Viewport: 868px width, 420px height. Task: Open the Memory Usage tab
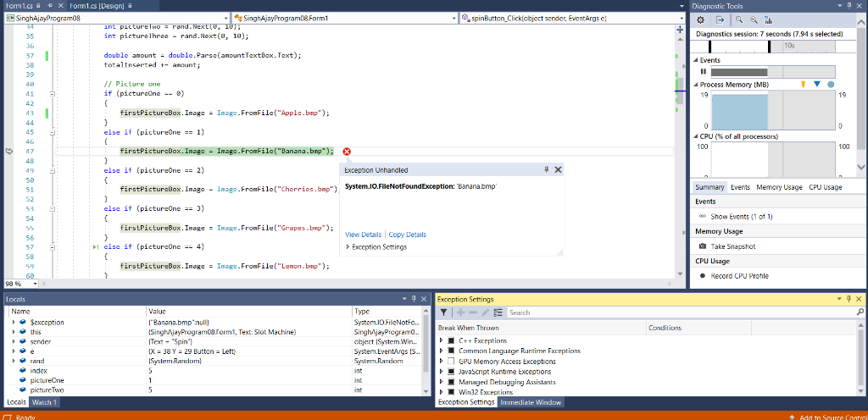pos(779,187)
